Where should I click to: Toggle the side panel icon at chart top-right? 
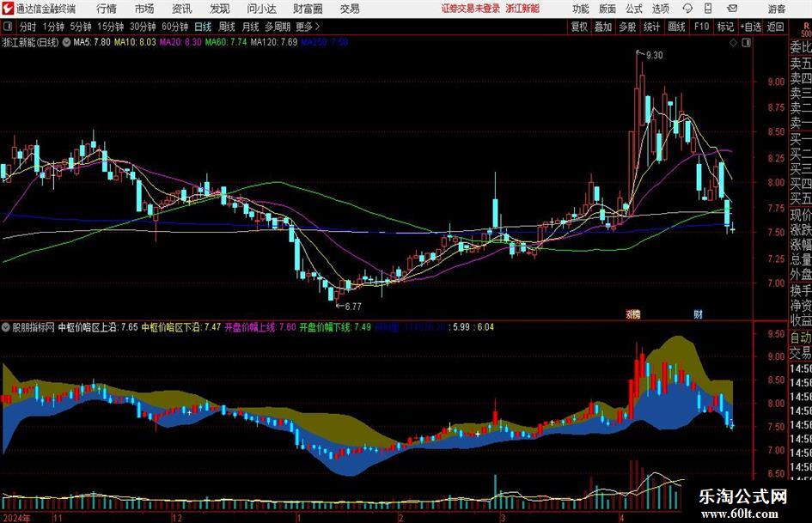746,43
